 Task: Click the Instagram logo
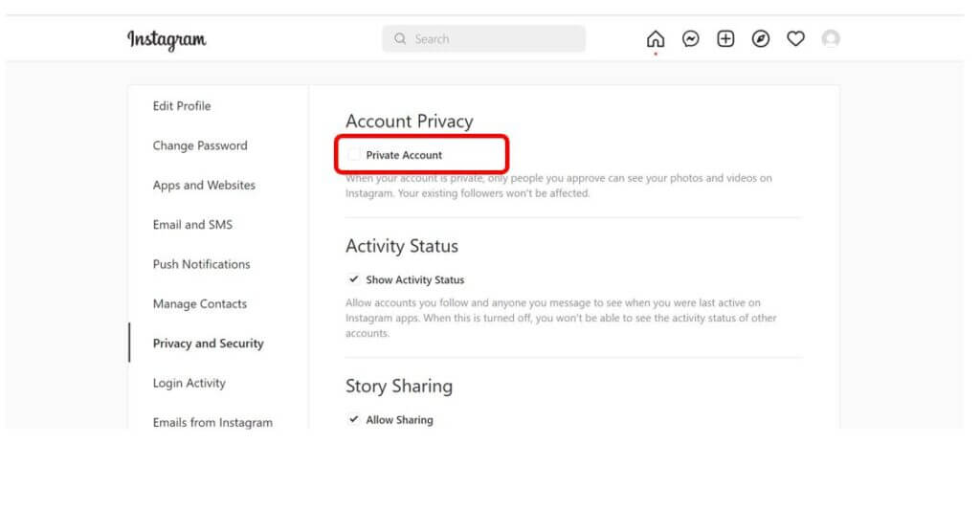click(167, 39)
